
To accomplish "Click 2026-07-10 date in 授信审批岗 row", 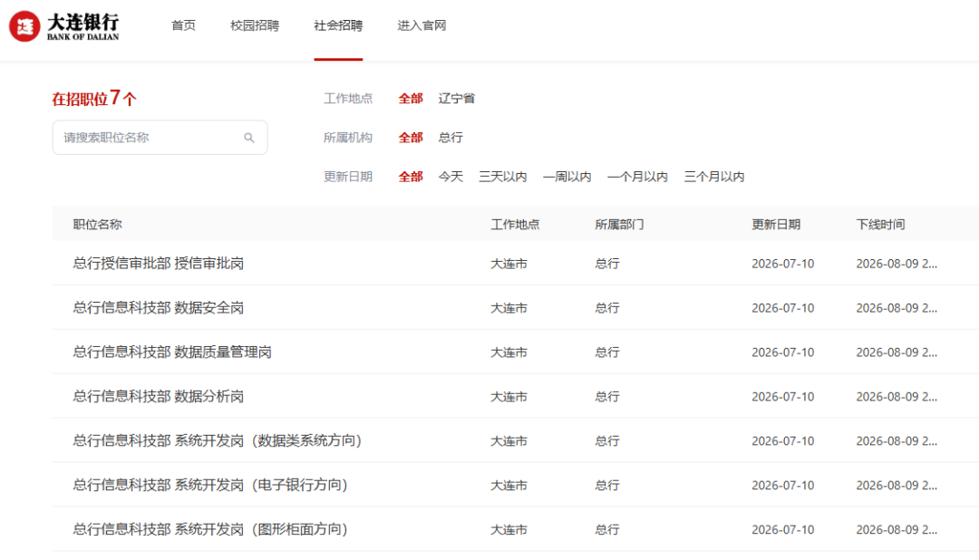I will (783, 264).
